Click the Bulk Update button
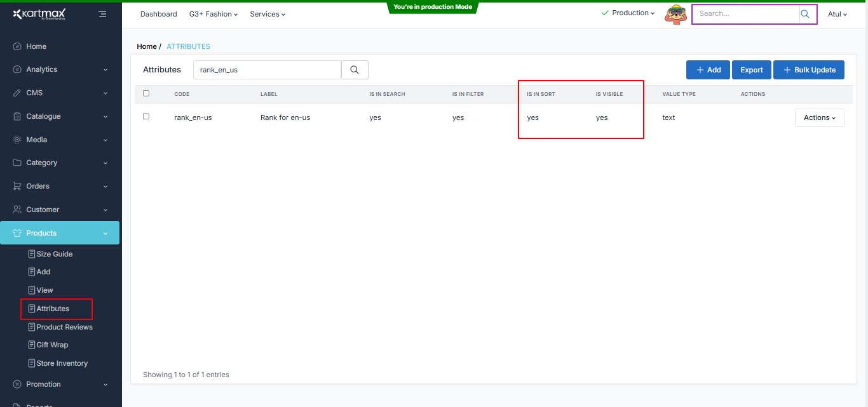 808,70
